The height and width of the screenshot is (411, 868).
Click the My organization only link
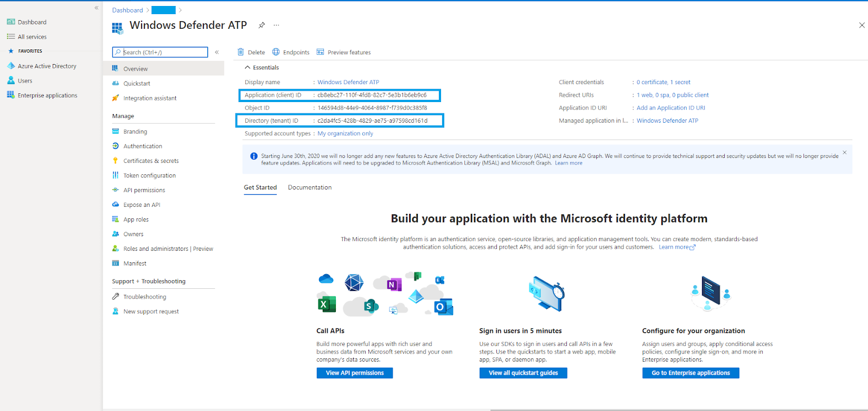click(x=346, y=134)
